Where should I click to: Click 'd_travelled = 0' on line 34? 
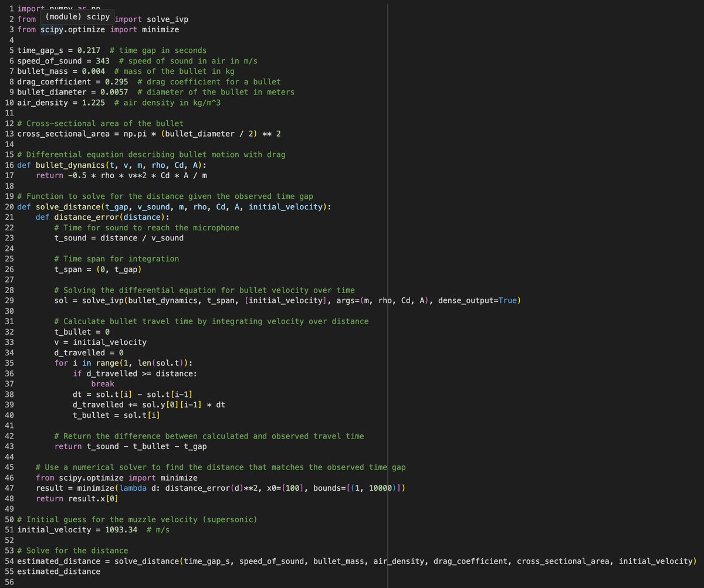coord(89,353)
